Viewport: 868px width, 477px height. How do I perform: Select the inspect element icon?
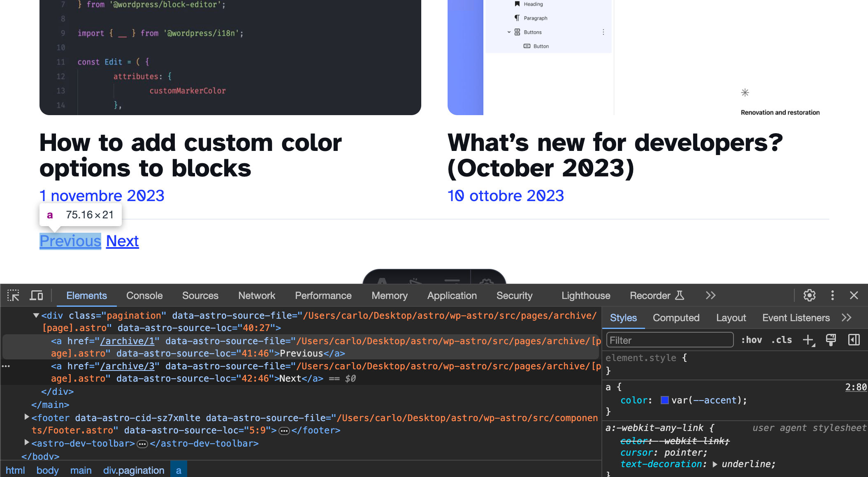point(13,296)
